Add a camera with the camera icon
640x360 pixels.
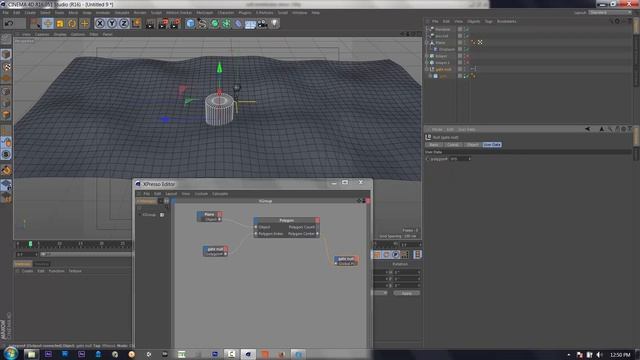point(262,24)
